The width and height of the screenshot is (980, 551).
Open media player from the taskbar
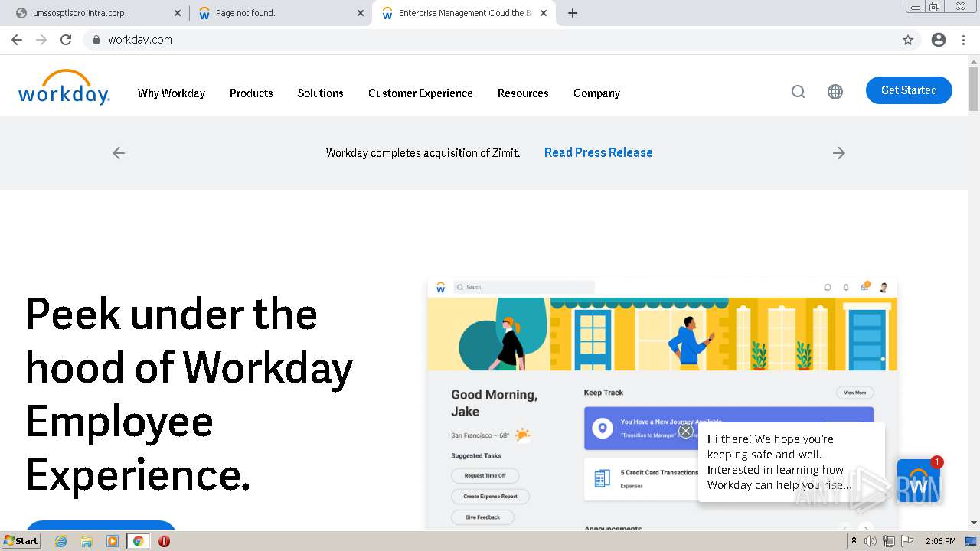113,541
